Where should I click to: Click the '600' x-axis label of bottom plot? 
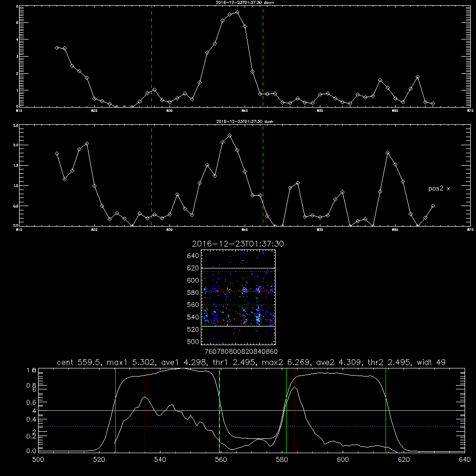(343, 460)
